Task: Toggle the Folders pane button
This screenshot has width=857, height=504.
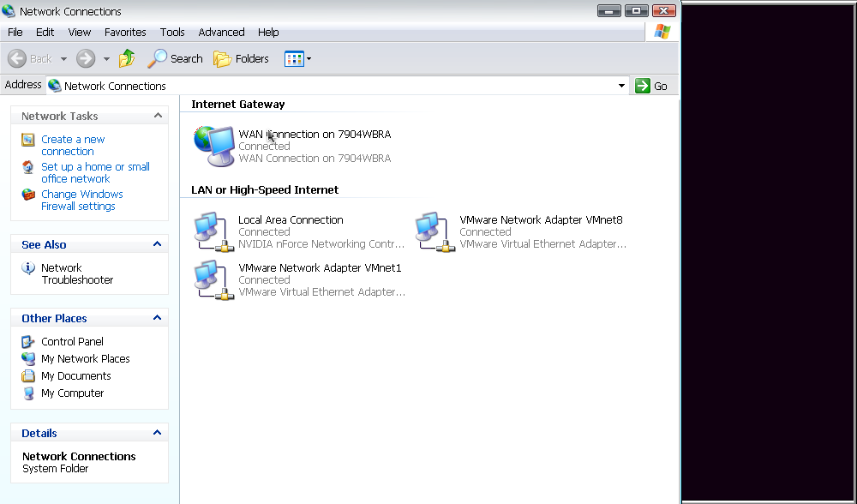Action: [x=241, y=58]
